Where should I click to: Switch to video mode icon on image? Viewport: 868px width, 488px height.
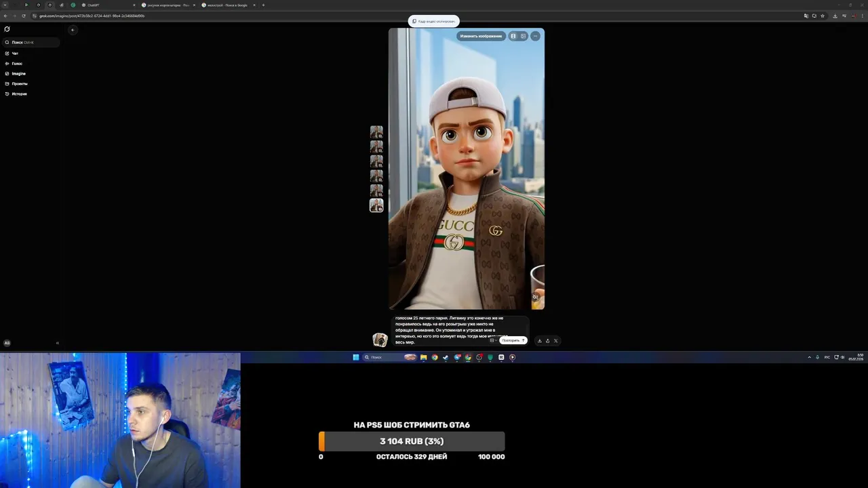pos(513,36)
